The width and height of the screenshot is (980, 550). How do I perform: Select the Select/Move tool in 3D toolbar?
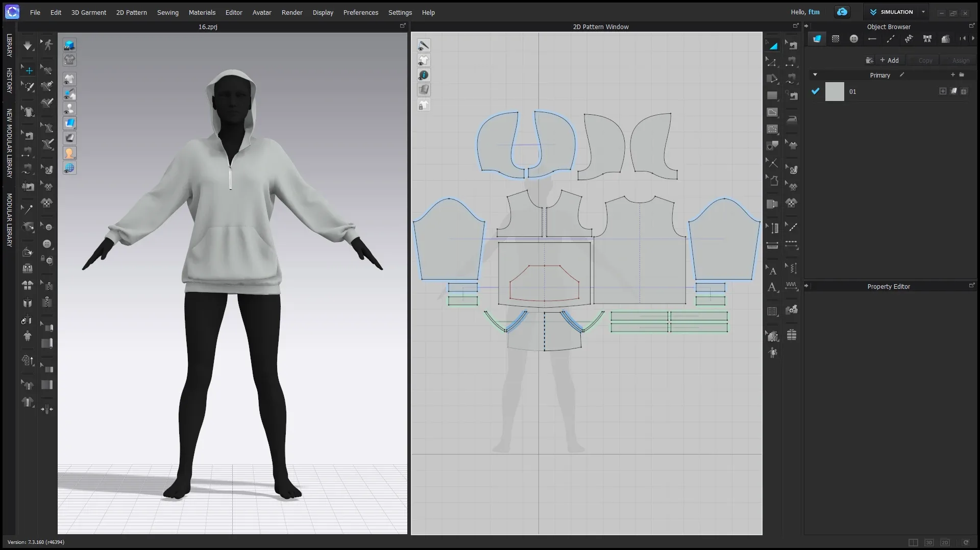pyautogui.click(x=29, y=70)
